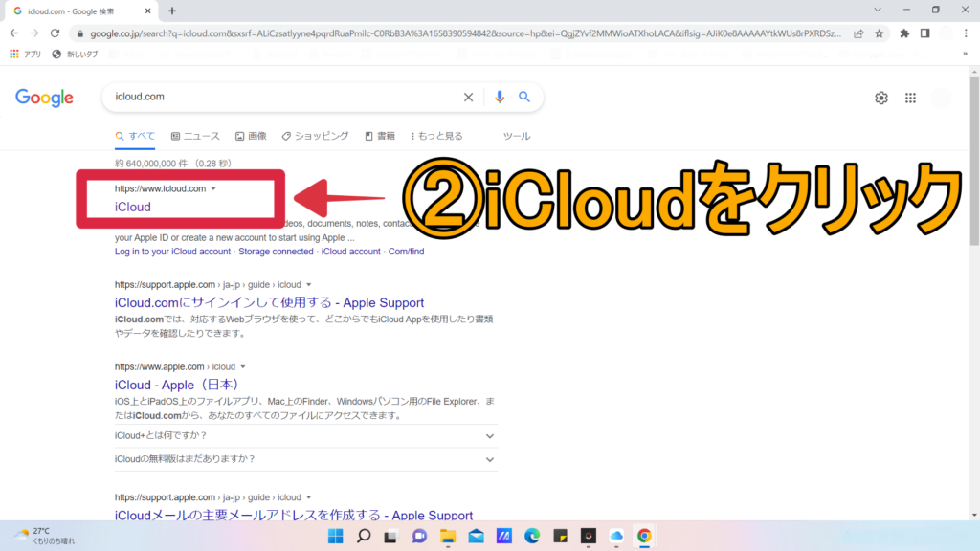
Task: Open the Windows Start menu
Action: (x=336, y=536)
